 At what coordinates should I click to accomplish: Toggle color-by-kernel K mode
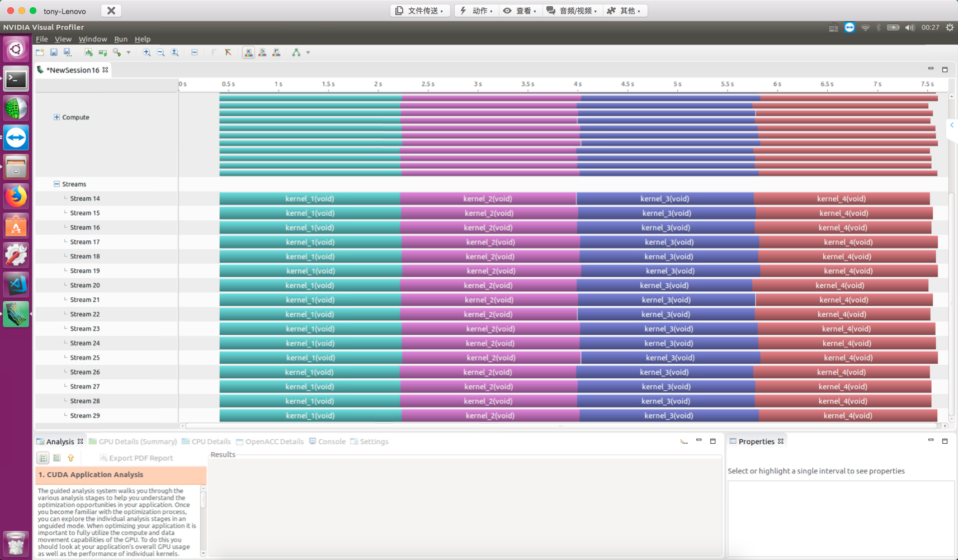248,53
